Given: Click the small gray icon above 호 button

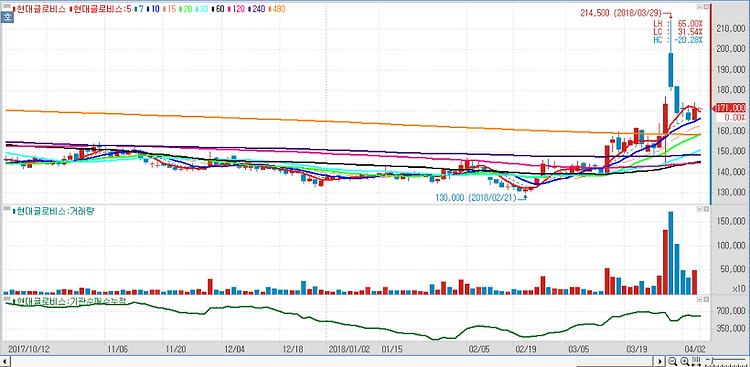Looking at the screenshot, I should (x=7, y=6).
